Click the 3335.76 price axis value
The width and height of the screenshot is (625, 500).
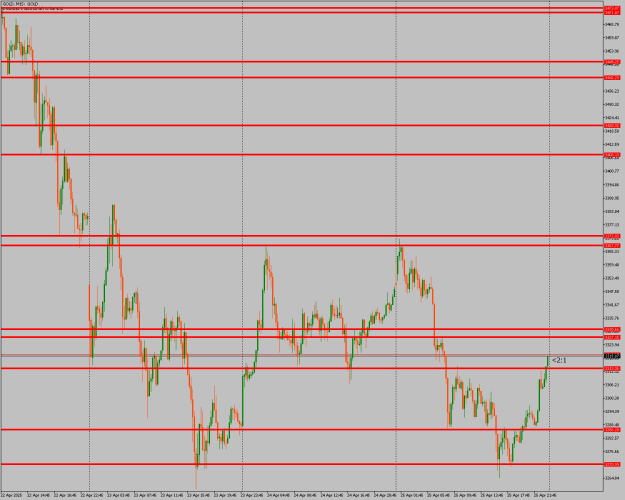tap(612, 318)
